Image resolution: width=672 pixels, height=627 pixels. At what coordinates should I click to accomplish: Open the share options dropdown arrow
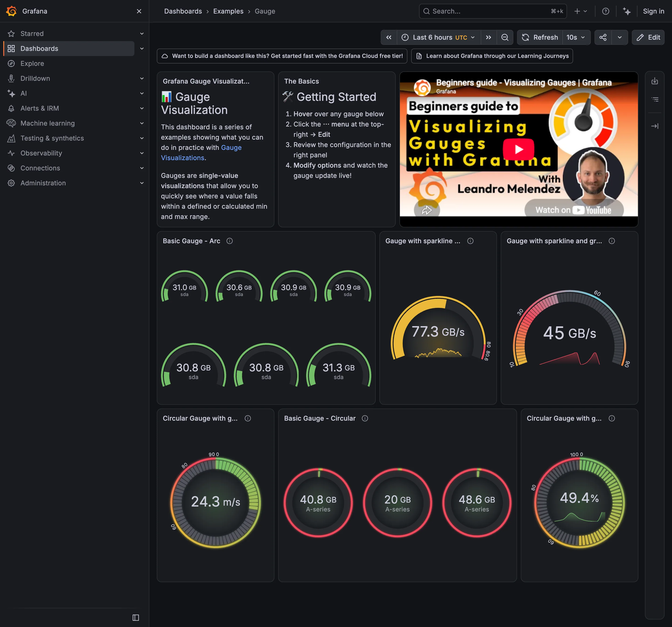point(619,37)
